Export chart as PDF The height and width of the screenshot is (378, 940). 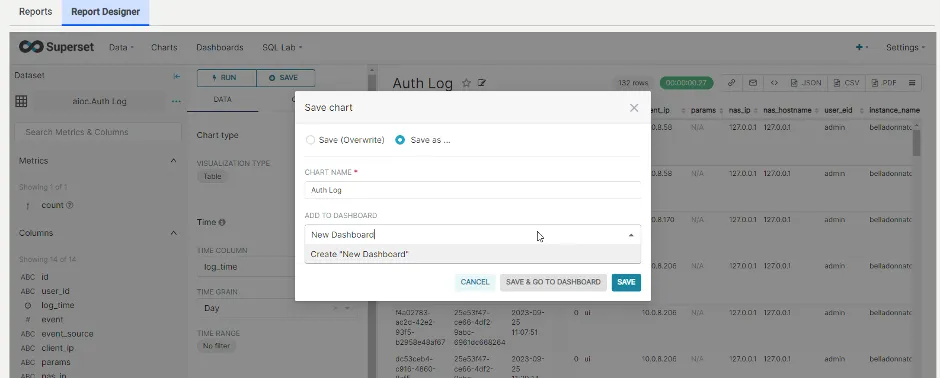884,83
